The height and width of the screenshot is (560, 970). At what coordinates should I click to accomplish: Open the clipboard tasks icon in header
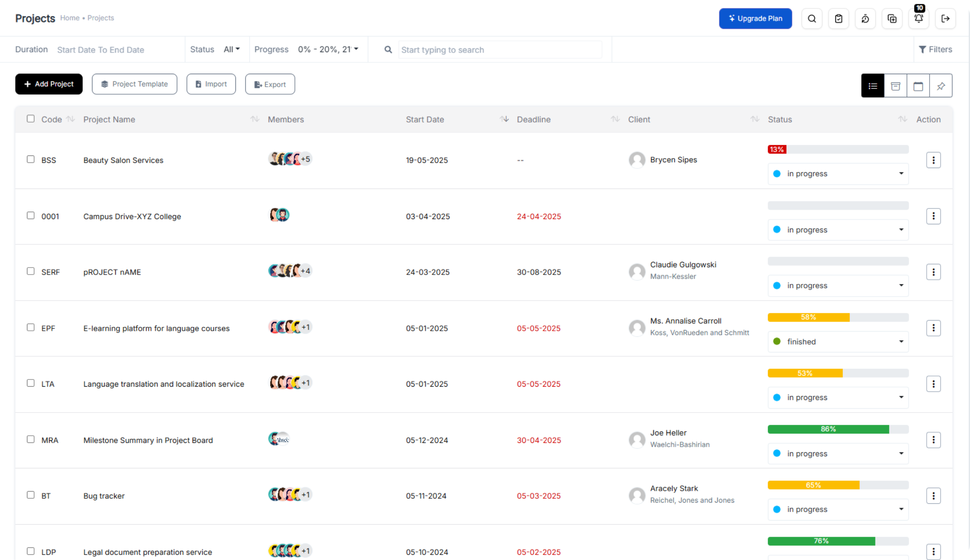838,19
